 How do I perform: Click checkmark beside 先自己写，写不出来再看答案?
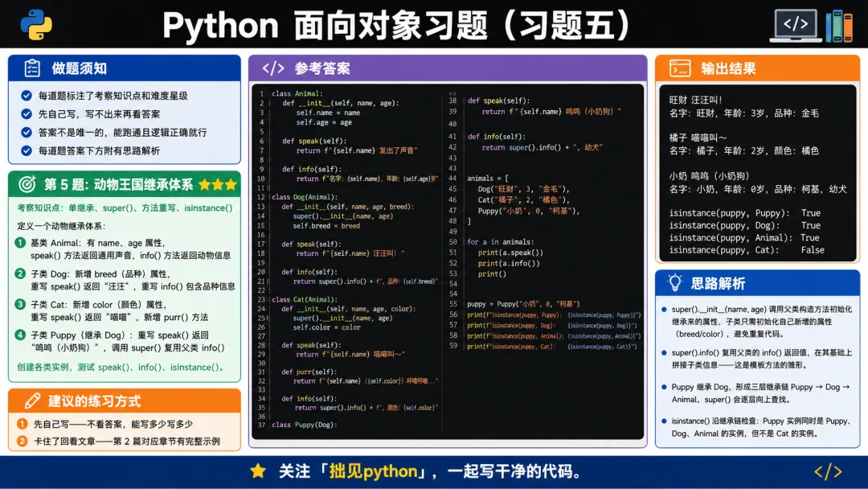[x=26, y=113]
